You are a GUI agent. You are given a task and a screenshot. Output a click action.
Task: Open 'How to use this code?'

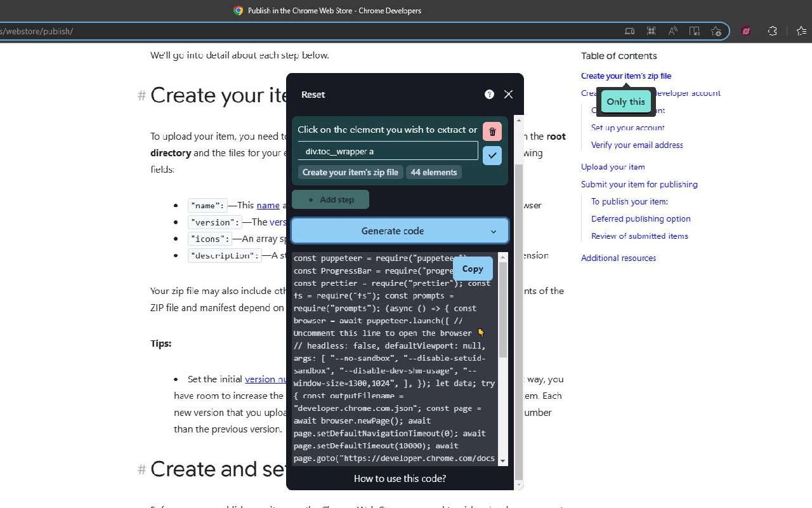[x=400, y=478]
